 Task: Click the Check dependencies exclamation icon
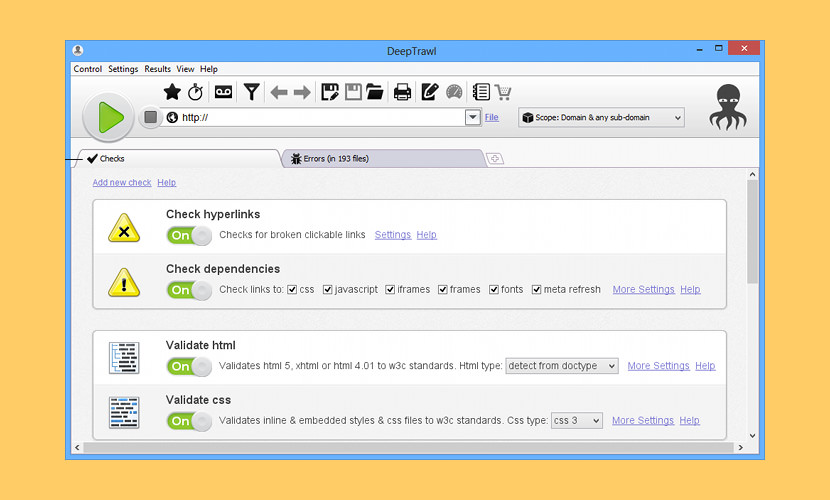pos(124,282)
